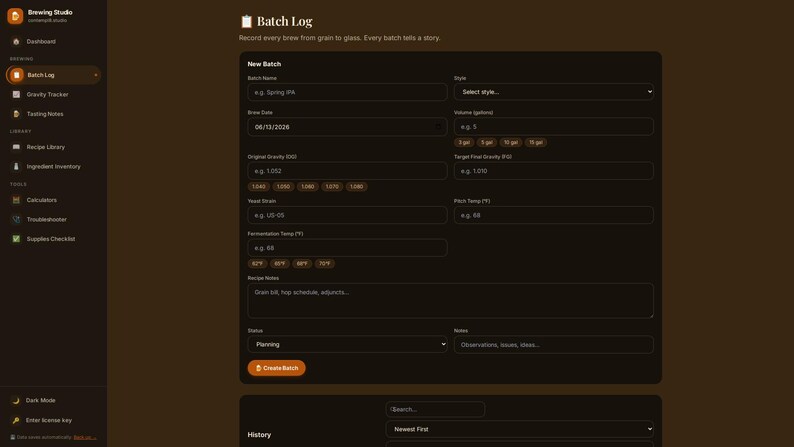Focus the Yeast Strain field
The height and width of the screenshot is (447, 794).
coord(347,215)
